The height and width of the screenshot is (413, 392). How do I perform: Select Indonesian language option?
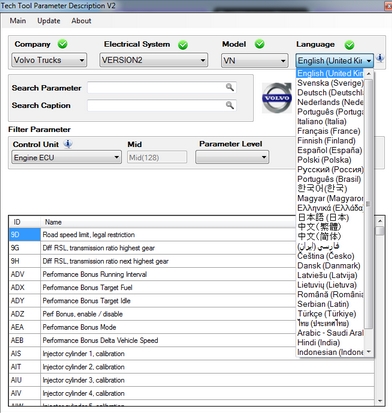point(330,352)
